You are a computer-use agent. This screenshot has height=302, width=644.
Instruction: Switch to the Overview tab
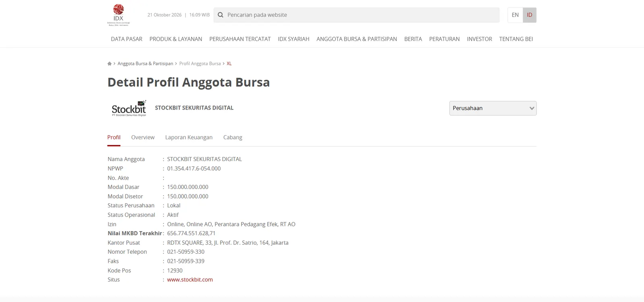[143, 137]
